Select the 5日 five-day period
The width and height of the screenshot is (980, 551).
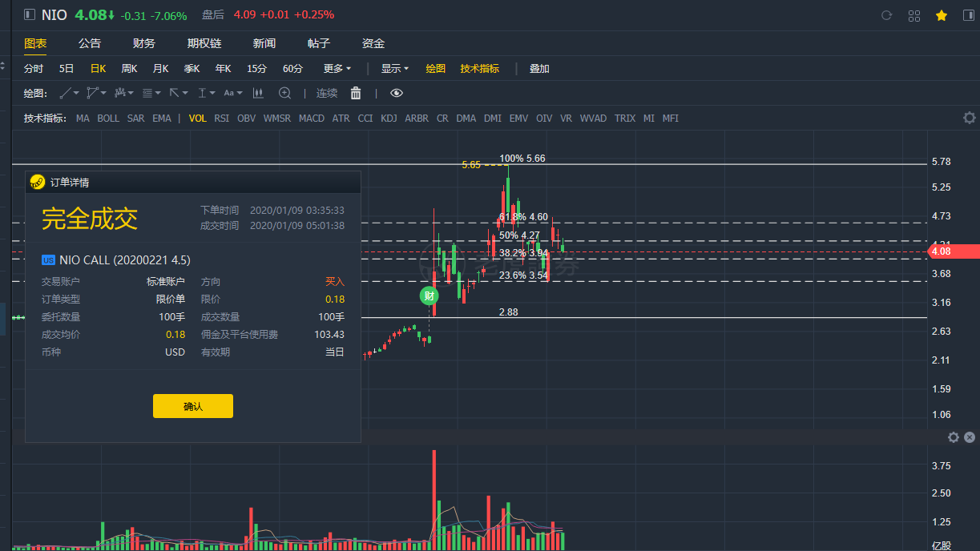point(67,69)
